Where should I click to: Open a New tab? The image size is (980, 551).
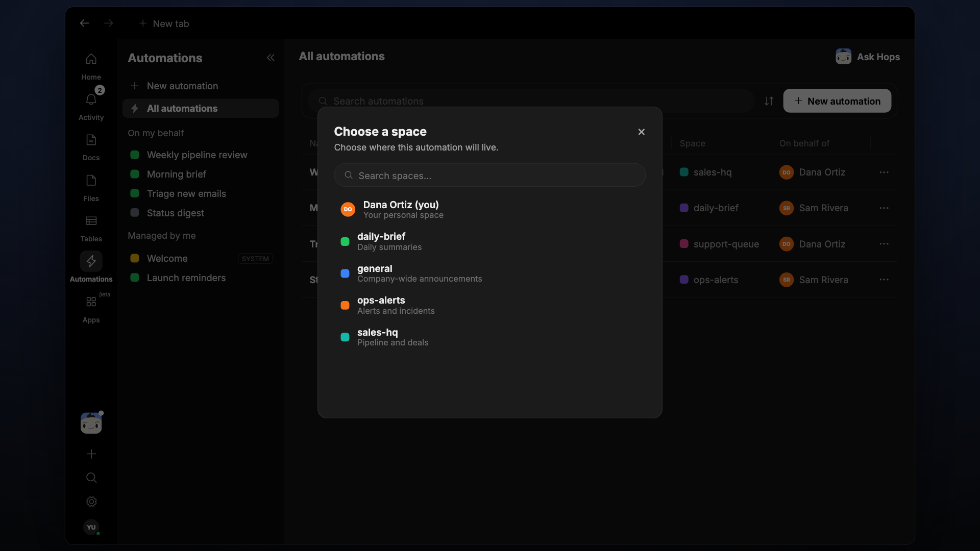coord(164,23)
